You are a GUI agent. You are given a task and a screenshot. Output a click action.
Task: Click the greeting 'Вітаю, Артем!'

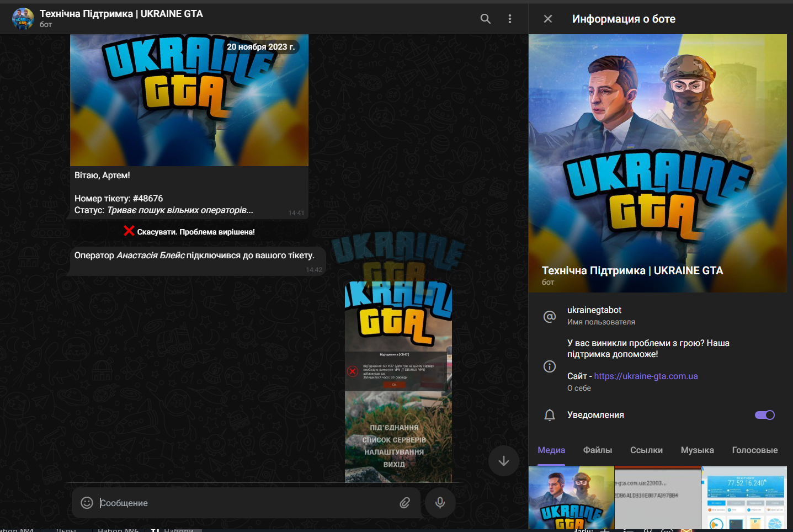pos(102,175)
